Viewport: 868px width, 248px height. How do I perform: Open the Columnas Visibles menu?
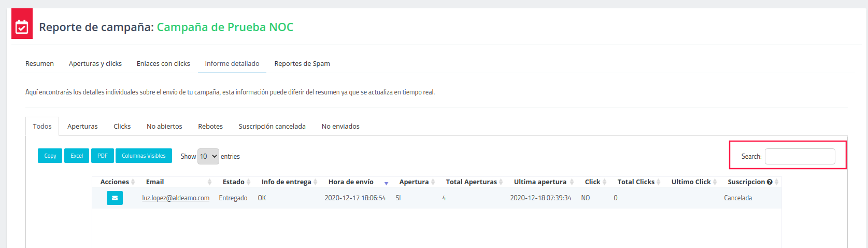pos(144,156)
